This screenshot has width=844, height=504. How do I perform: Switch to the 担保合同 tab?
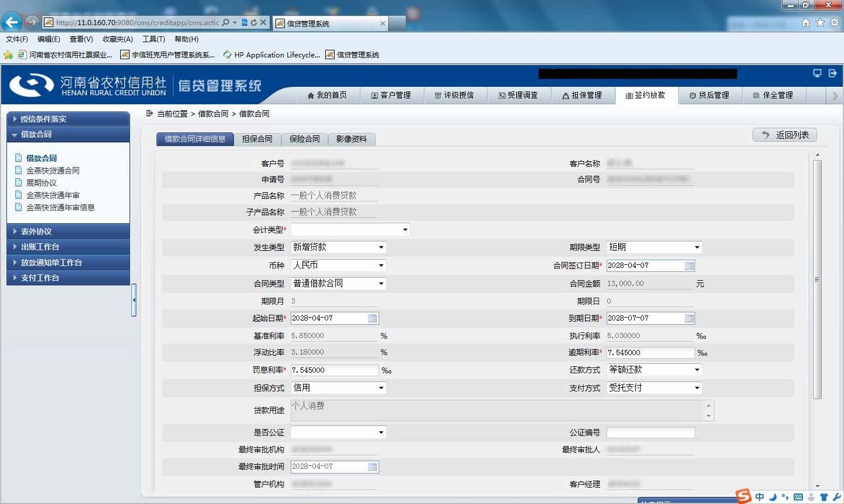coord(257,139)
